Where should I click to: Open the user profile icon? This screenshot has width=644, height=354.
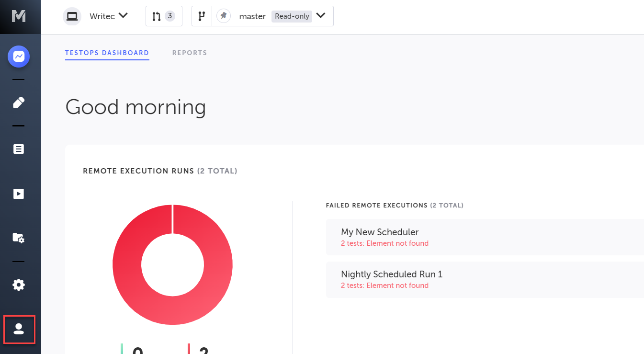[x=19, y=329]
